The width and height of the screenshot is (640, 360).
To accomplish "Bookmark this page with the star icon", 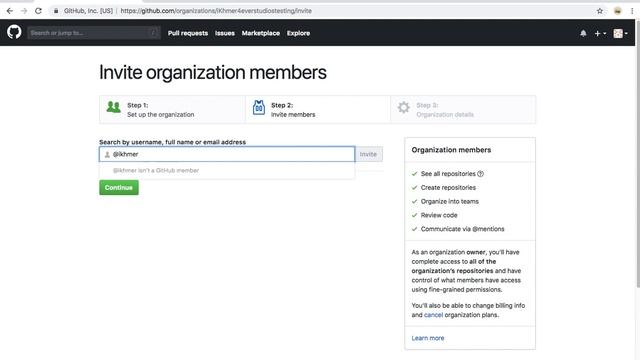I will click(600, 11).
